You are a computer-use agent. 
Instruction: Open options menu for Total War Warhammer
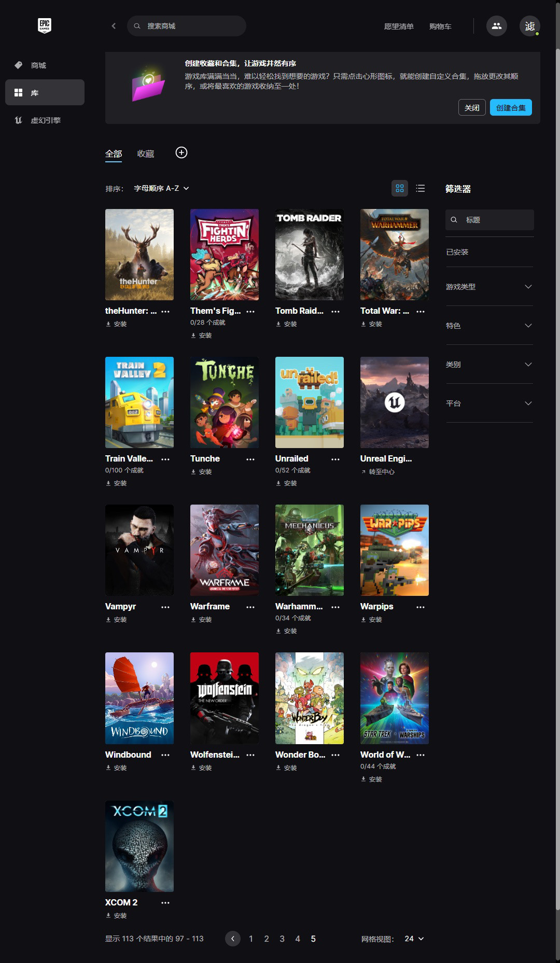(x=421, y=311)
